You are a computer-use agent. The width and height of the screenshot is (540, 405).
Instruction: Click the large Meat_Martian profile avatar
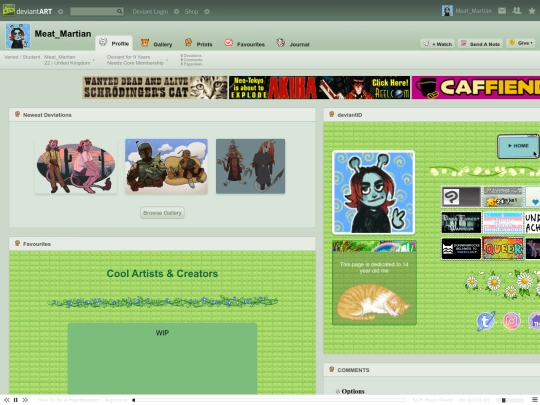(x=18, y=36)
